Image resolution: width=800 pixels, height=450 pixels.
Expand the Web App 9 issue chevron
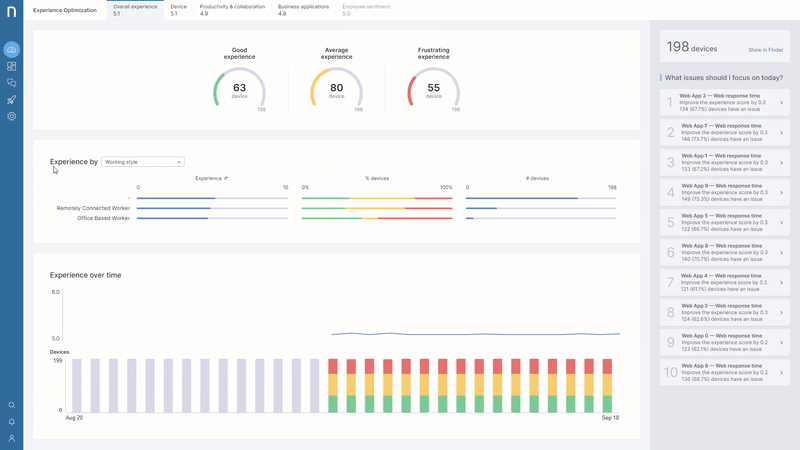[781, 192]
